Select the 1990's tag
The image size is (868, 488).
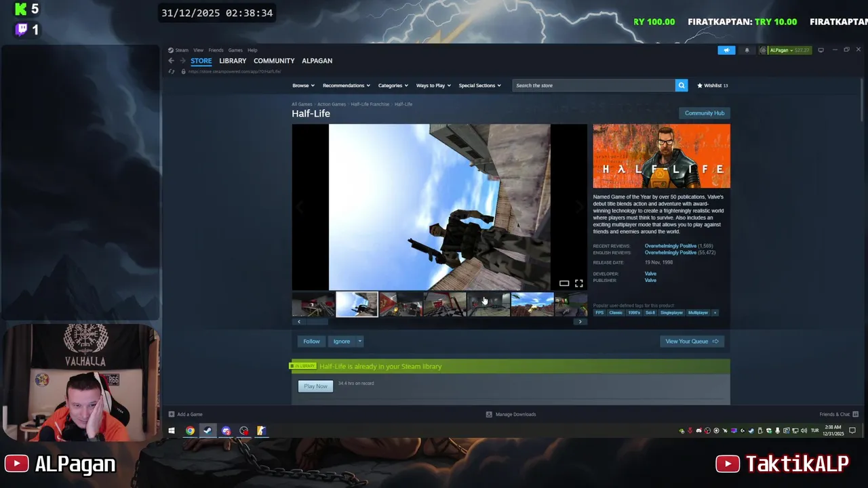click(x=634, y=312)
